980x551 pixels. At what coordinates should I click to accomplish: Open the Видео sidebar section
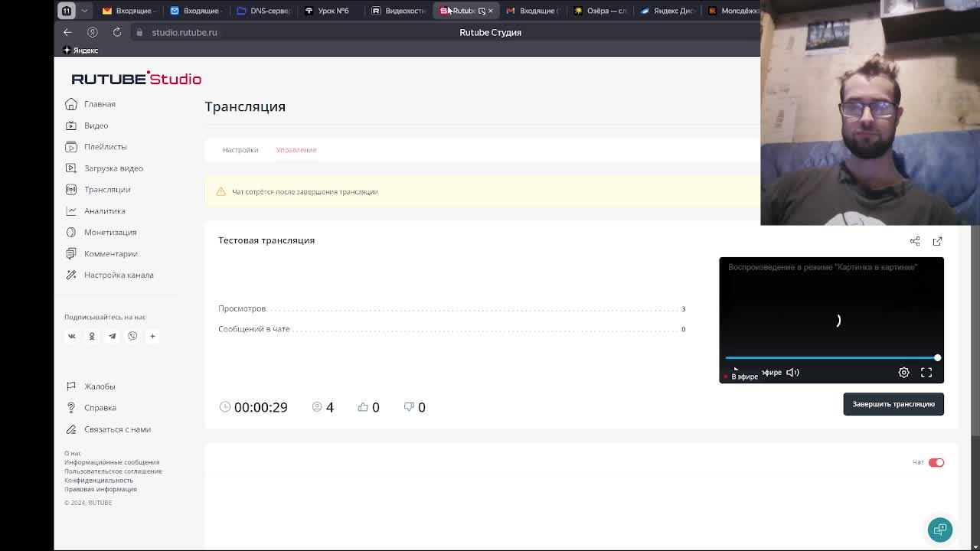click(x=87, y=126)
